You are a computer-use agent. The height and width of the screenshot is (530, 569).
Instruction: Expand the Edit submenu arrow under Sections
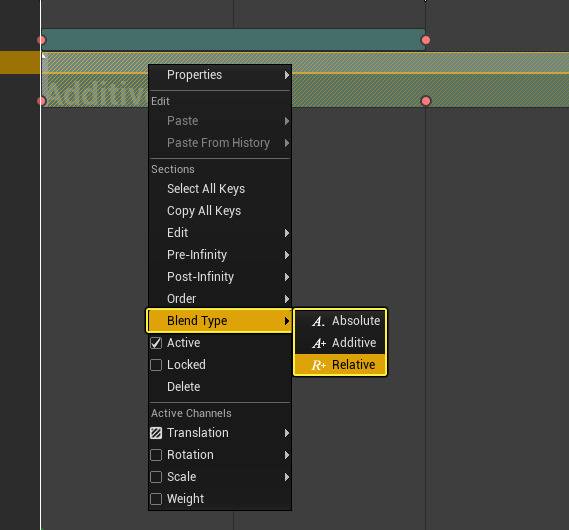pyautogui.click(x=287, y=233)
